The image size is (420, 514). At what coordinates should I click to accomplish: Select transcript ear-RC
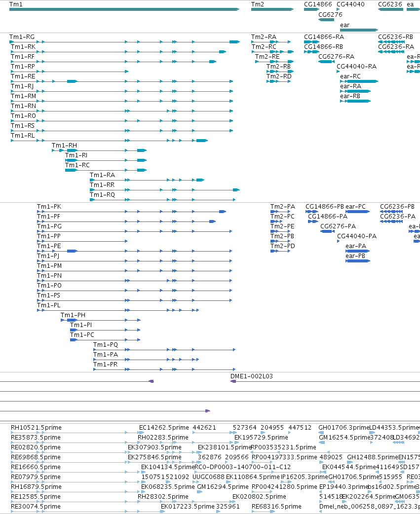click(x=359, y=81)
